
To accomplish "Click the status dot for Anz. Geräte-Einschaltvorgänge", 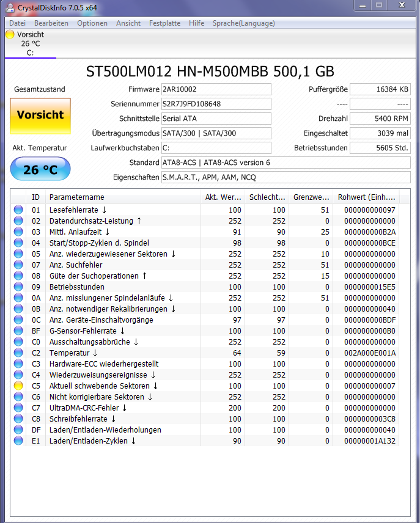I will (x=18, y=320).
